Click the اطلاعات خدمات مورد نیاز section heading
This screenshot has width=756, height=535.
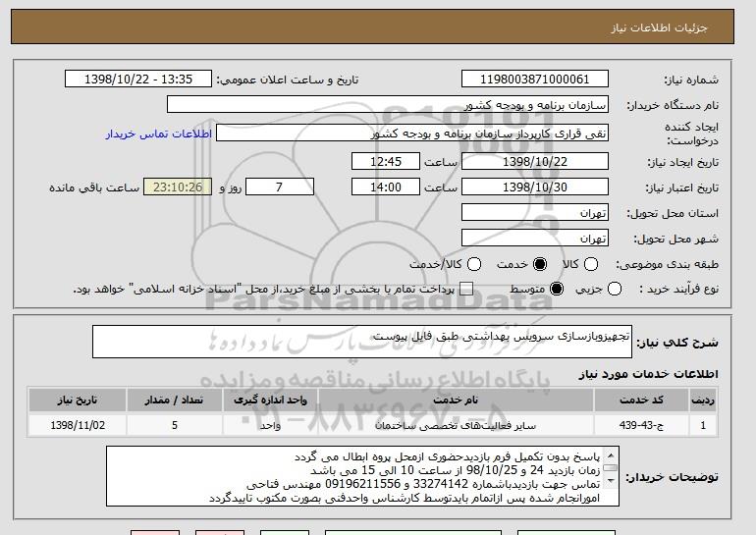(648, 374)
